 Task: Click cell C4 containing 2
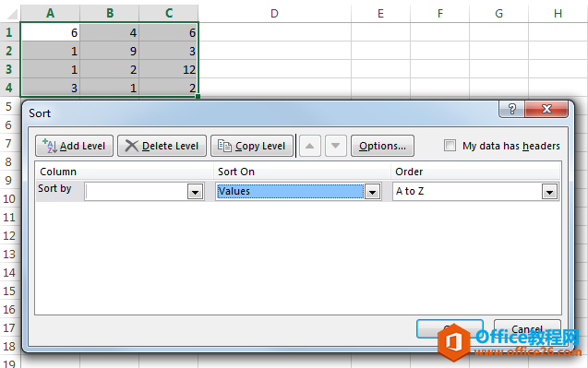[x=169, y=88]
